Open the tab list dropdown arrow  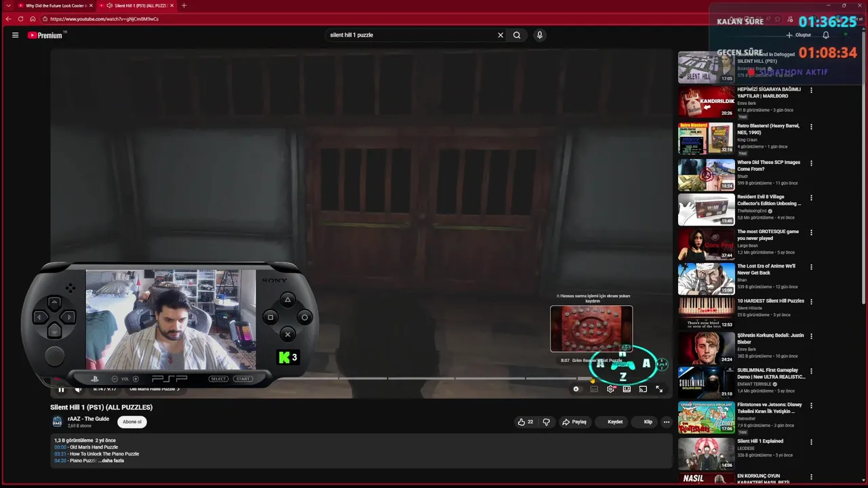coord(8,5)
